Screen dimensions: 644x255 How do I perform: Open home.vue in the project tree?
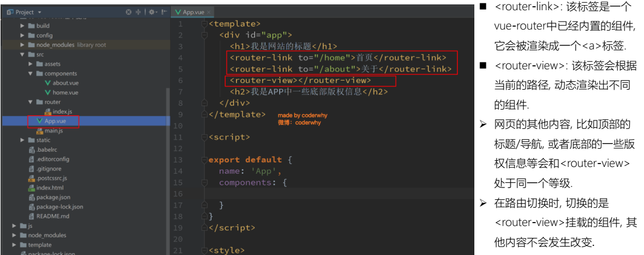(65, 93)
